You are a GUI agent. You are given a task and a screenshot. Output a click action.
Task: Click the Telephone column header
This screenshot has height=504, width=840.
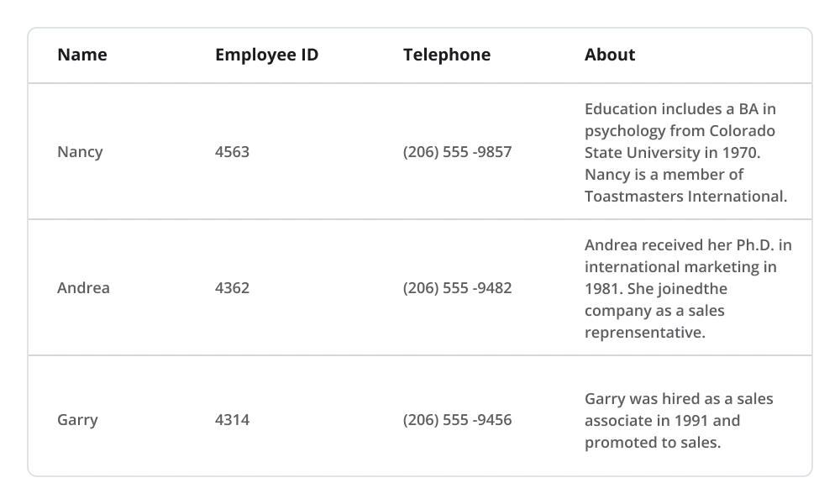click(x=446, y=55)
